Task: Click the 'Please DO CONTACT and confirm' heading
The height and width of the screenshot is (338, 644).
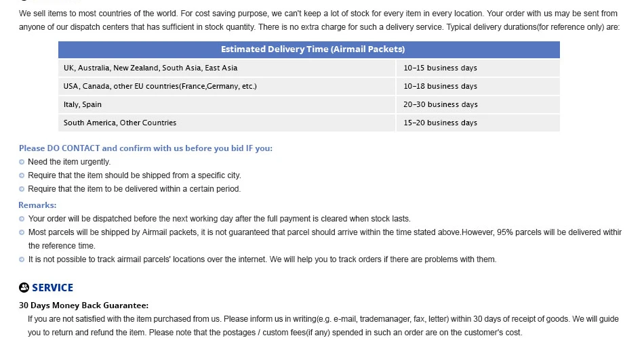Action: pos(146,148)
